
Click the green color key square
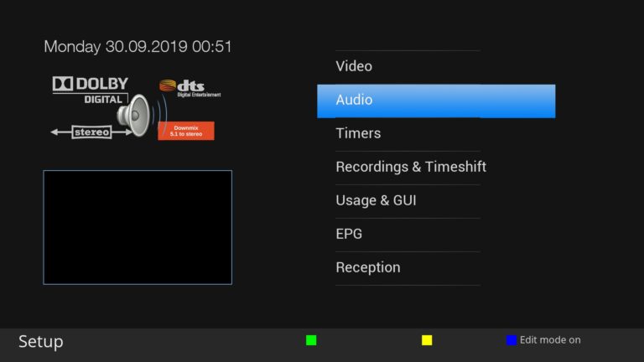pos(311,340)
